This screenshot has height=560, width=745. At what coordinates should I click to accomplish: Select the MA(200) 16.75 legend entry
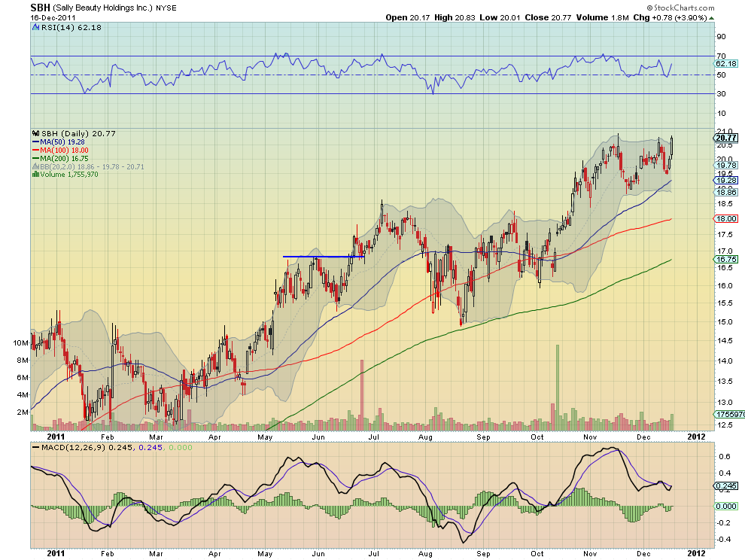(60, 158)
